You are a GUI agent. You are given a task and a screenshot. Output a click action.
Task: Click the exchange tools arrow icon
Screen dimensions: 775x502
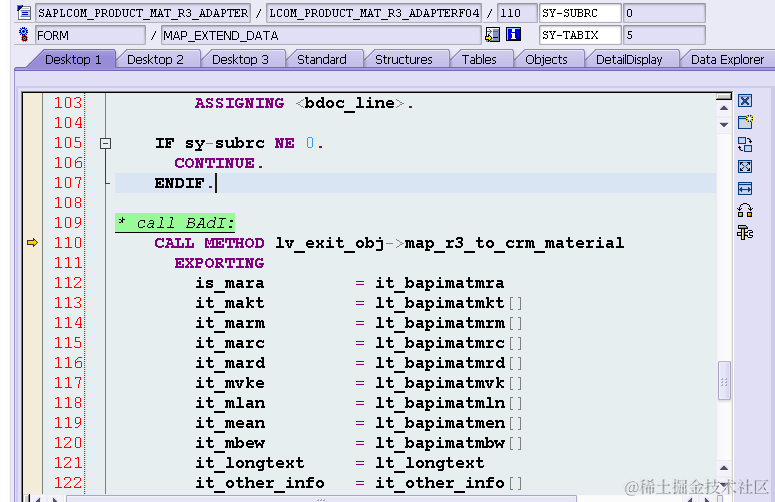coord(745,210)
